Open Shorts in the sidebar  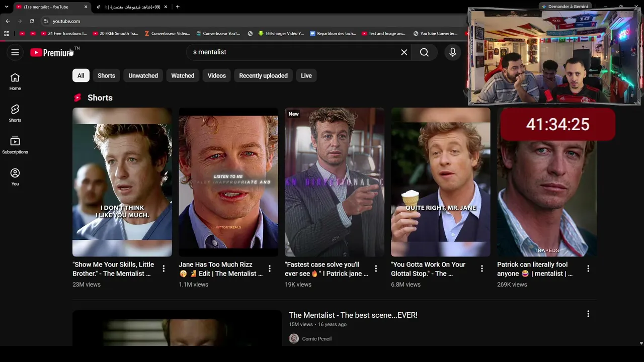[15, 113]
